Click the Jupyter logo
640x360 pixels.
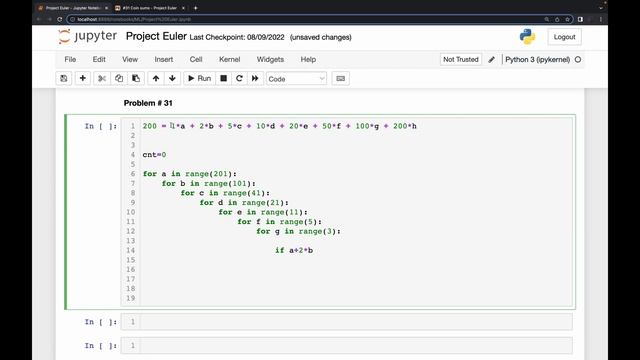click(87, 36)
